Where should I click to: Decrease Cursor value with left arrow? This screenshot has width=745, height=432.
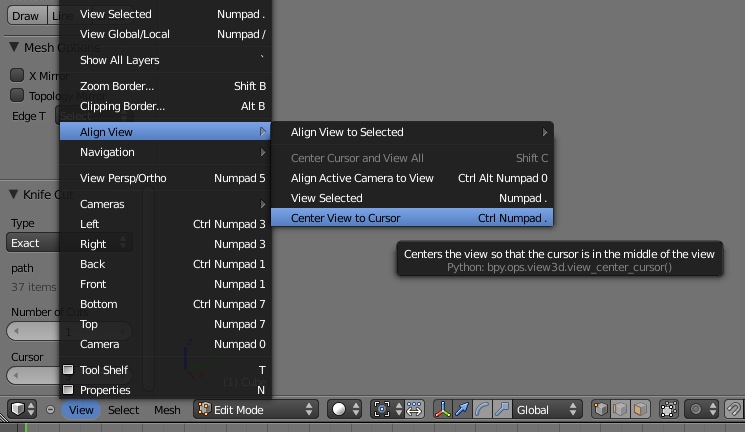[x=16, y=375]
